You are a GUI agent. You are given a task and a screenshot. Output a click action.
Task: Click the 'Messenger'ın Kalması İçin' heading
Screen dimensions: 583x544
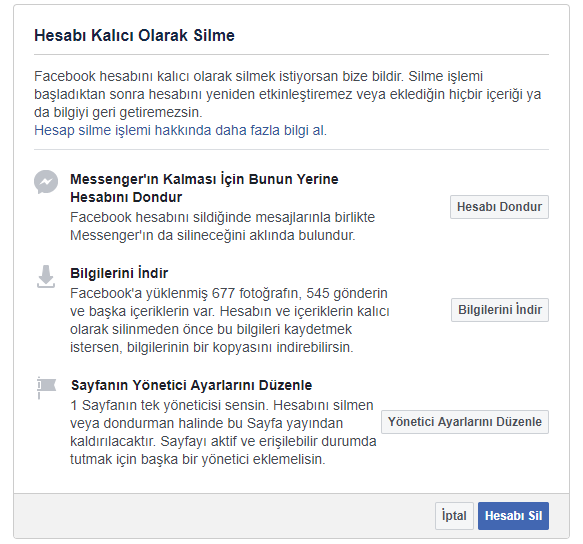(x=204, y=188)
